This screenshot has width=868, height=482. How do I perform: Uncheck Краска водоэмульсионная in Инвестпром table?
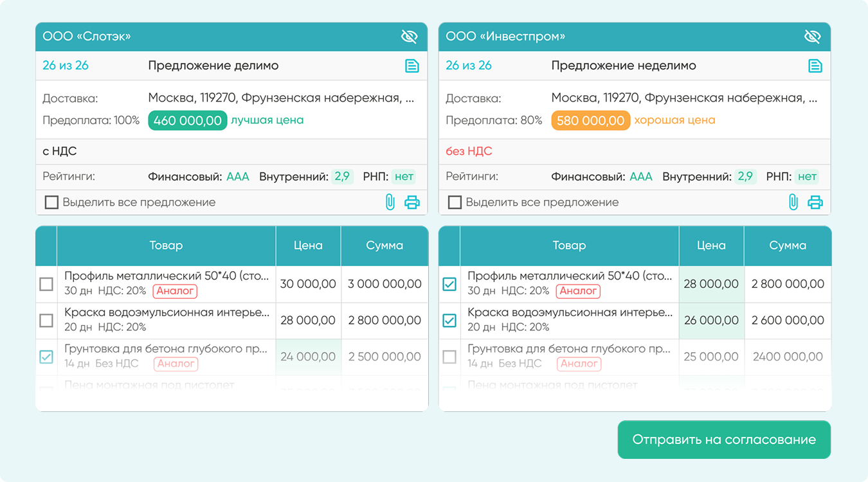tap(449, 320)
